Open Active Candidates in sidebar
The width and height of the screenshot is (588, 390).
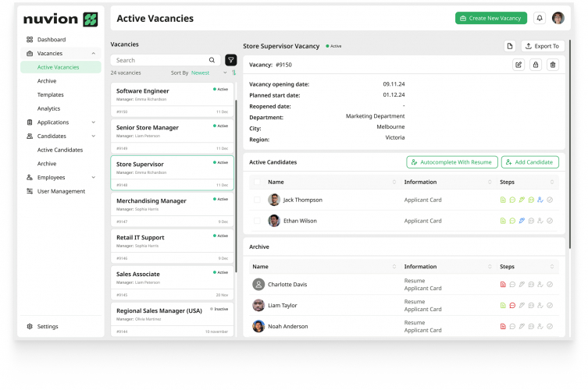point(60,150)
